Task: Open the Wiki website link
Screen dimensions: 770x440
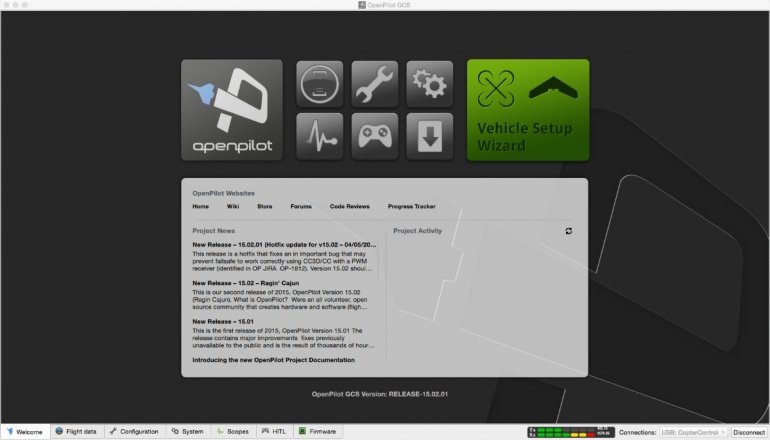Action: (x=233, y=206)
